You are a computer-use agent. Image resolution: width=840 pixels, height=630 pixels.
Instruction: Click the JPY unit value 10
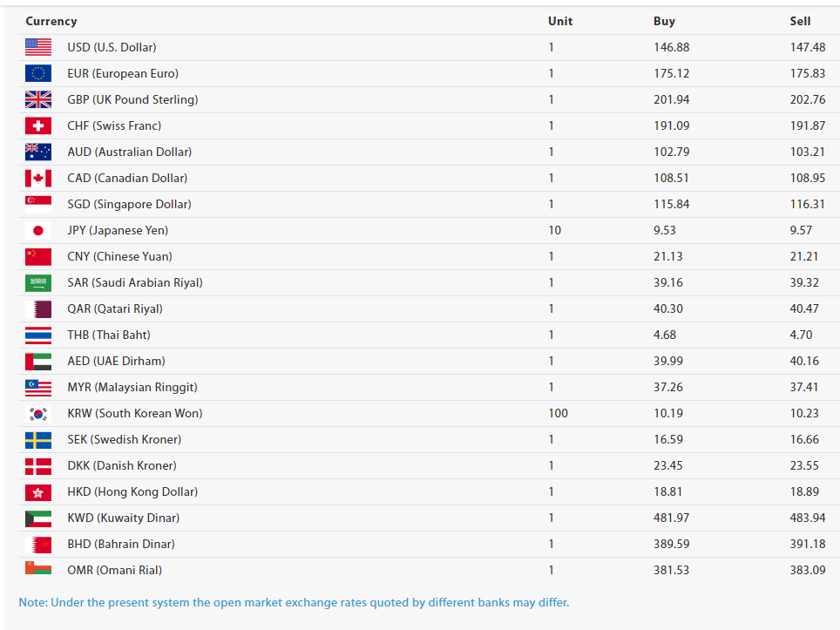(x=555, y=230)
